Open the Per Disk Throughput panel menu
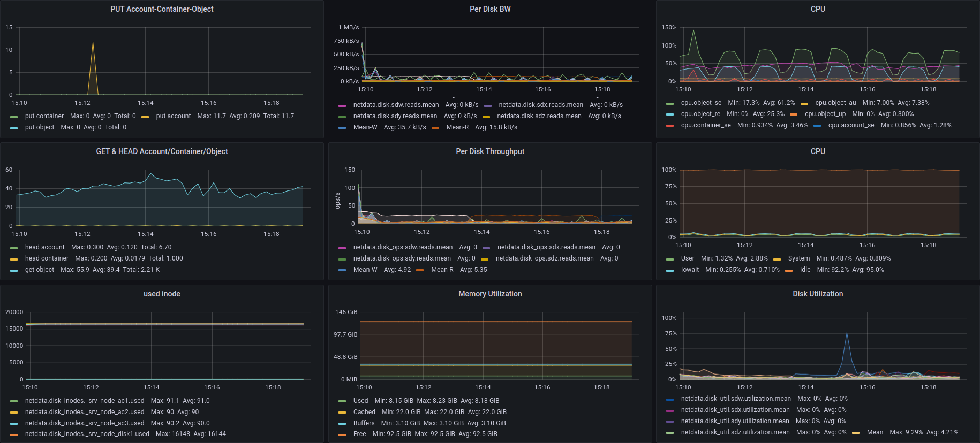 tap(489, 151)
